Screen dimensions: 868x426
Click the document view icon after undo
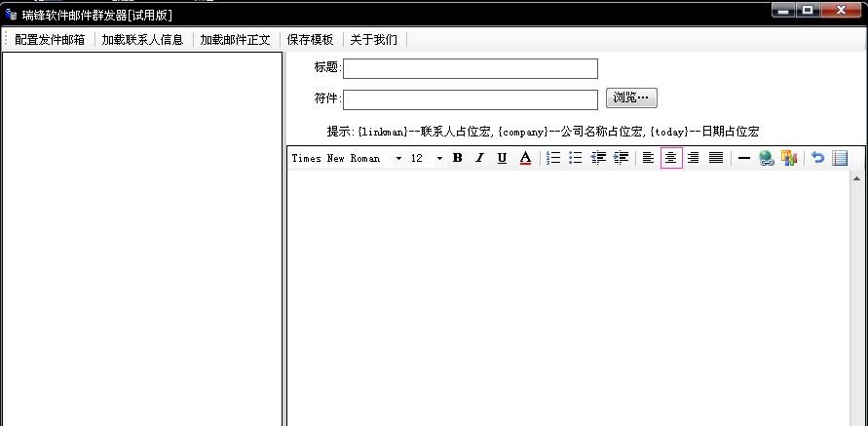coord(840,158)
